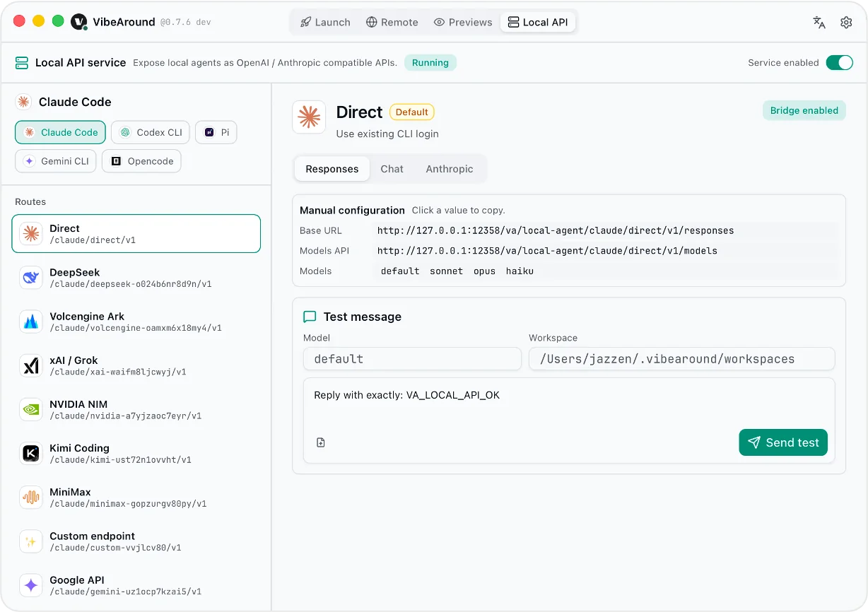The image size is (868, 612).
Task: Select the Gemini CLI agent button
Action: (56, 161)
